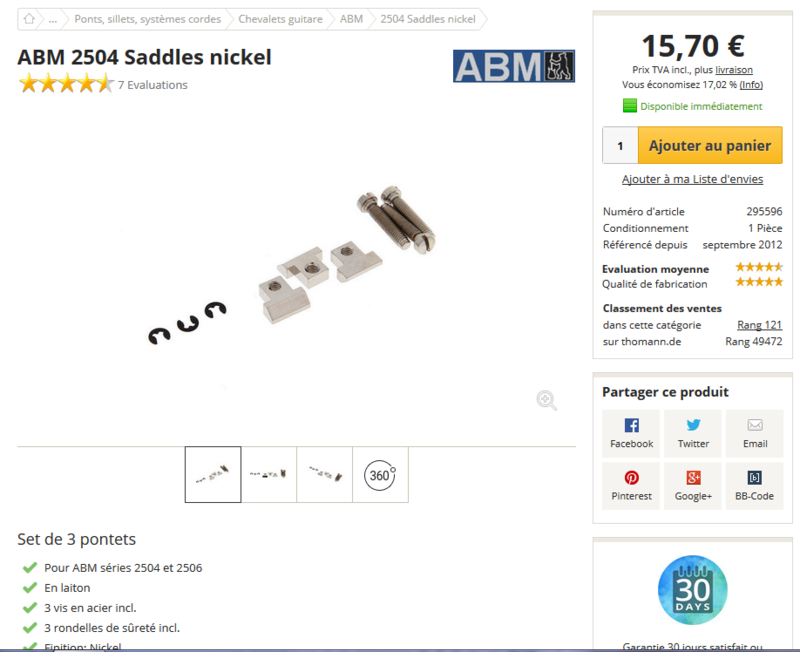The height and width of the screenshot is (652, 800).
Task: Share product via Facebook icon
Action: (x=631, y=433)
